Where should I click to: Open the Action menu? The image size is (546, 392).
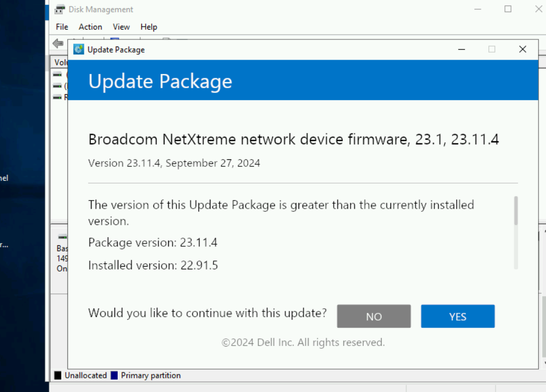point(90,27)
